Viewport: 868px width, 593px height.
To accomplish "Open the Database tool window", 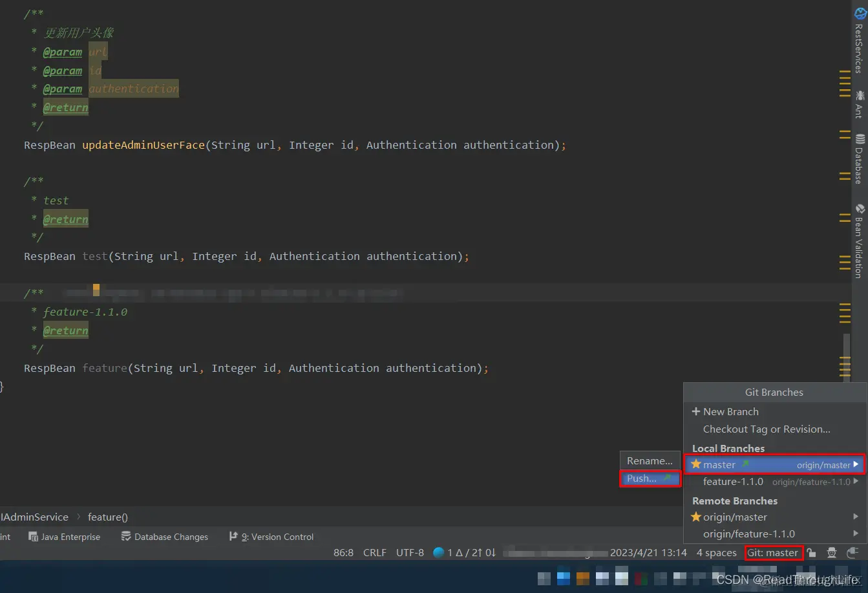I will (860, 158).
